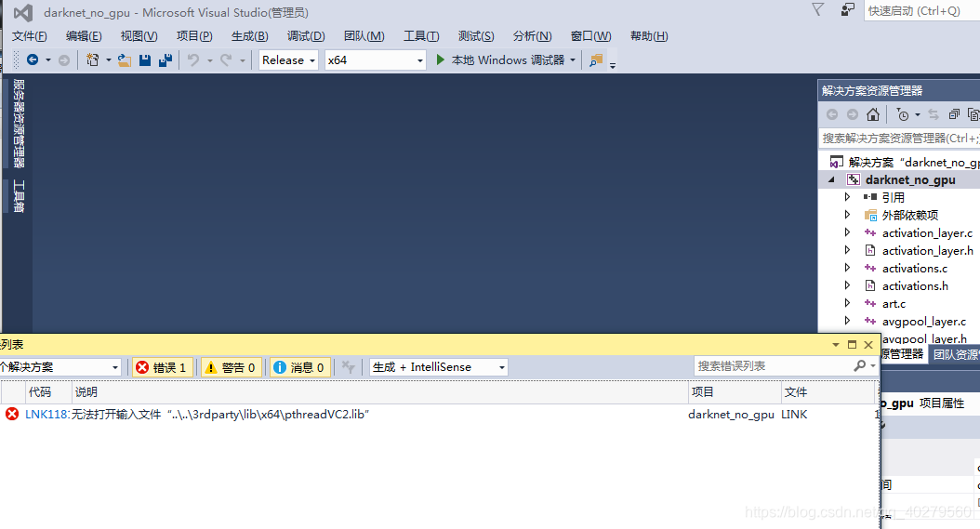Click the Navigate Forward arrow icon
This screenshot has height=529, width=980.
coord(64,60)
